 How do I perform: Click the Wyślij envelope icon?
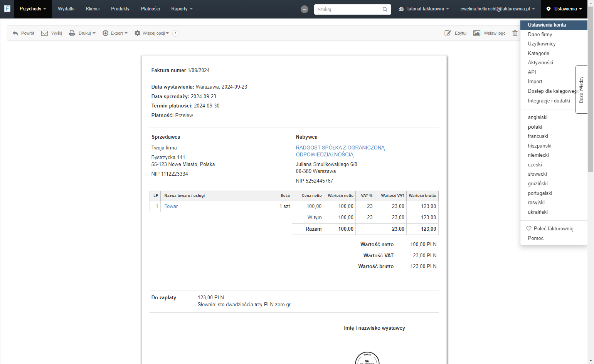[x=44, y=33]
